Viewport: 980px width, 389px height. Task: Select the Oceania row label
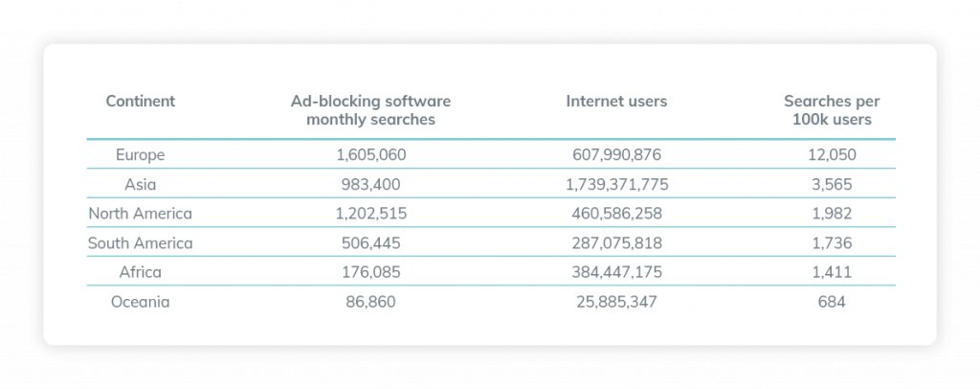coord(140,302)
